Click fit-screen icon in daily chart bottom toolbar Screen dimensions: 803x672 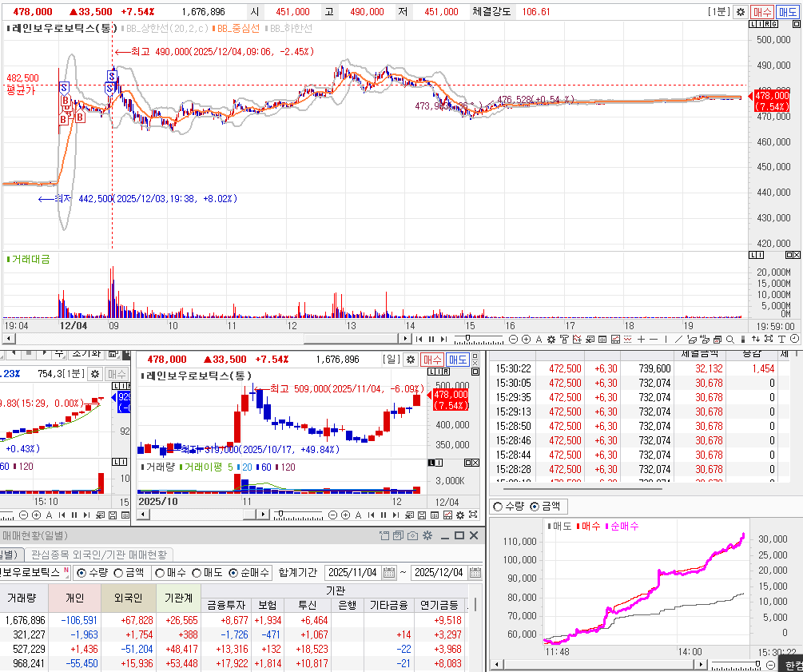pyautogui.click(x=473, y=515)
